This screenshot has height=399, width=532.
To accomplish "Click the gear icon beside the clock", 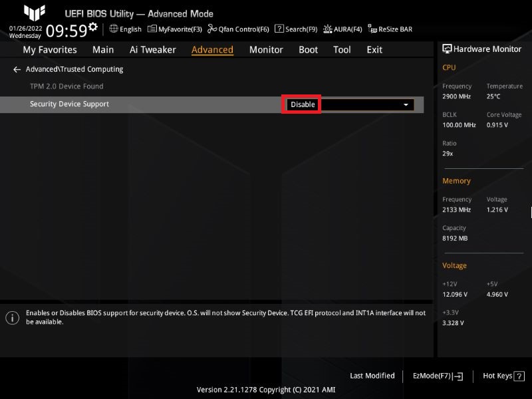I will [x=93, y=26].
